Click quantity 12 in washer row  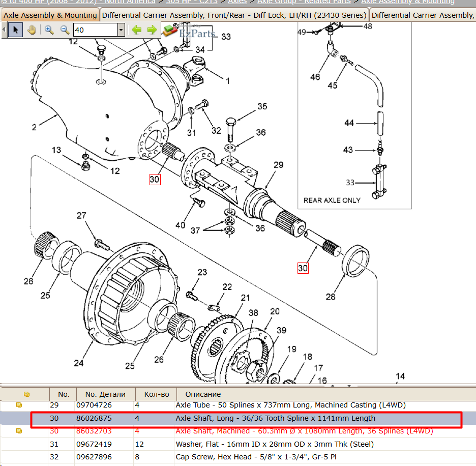pos(139,444)
